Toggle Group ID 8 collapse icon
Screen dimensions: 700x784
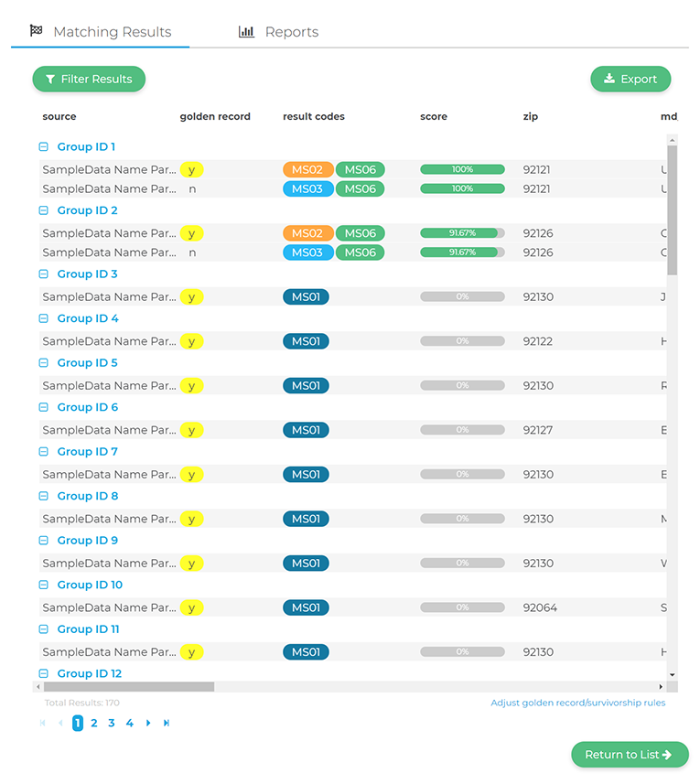tap(43, 497)
